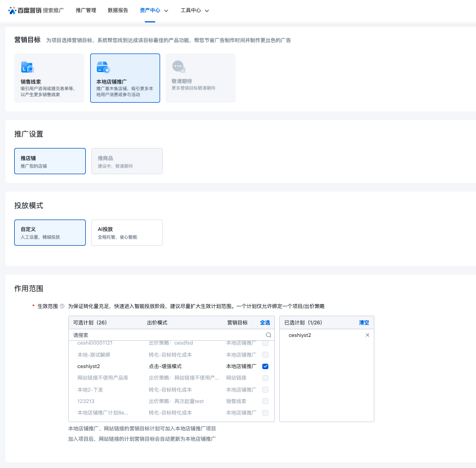Toggle checkbox for 123213 plan
The image size is (476, 468).
click(x=265, y=401)
